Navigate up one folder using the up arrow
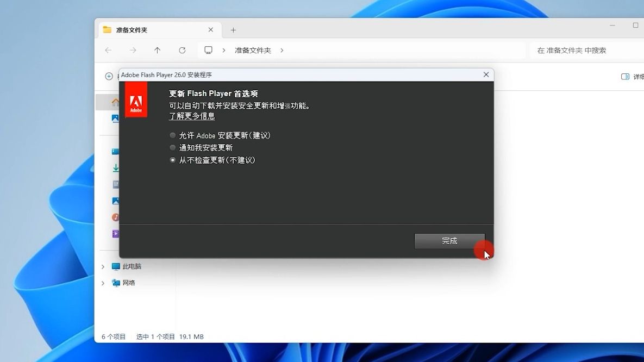Viewport: 644px width, 362px height. click(157, 50)
